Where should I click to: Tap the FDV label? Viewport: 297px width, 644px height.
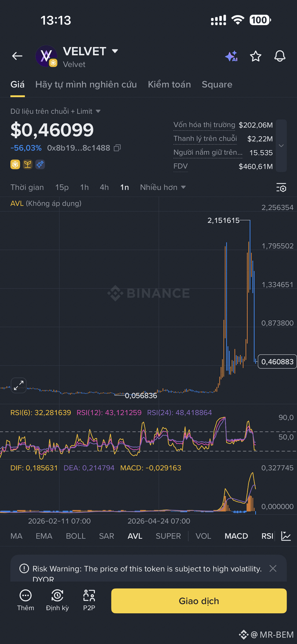coord(181,166)
